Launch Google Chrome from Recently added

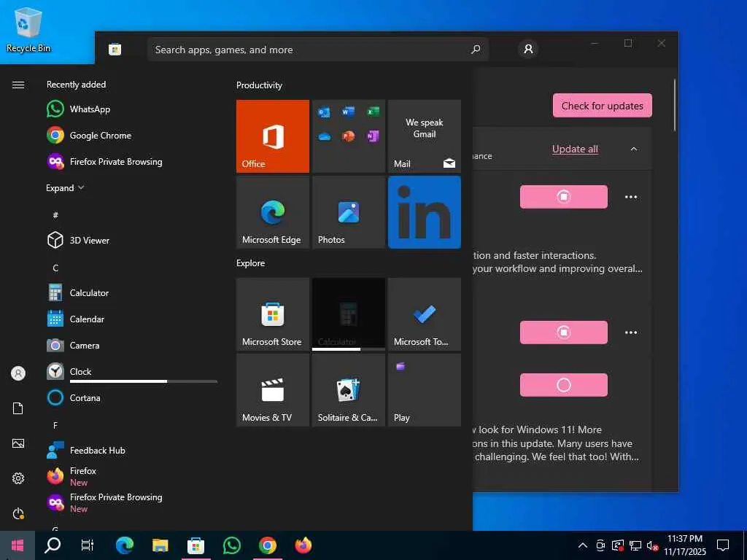pyautogui.click(x=131, y=135)
